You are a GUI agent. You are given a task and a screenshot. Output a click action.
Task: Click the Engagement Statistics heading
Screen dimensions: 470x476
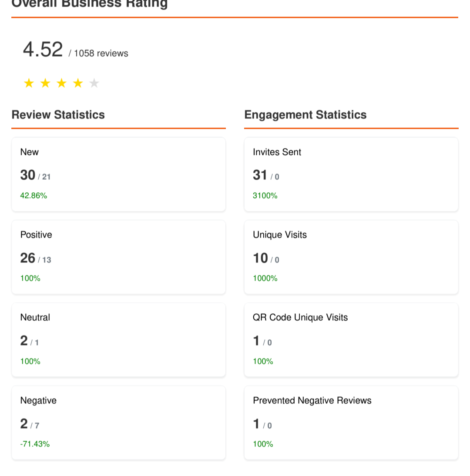305,115
